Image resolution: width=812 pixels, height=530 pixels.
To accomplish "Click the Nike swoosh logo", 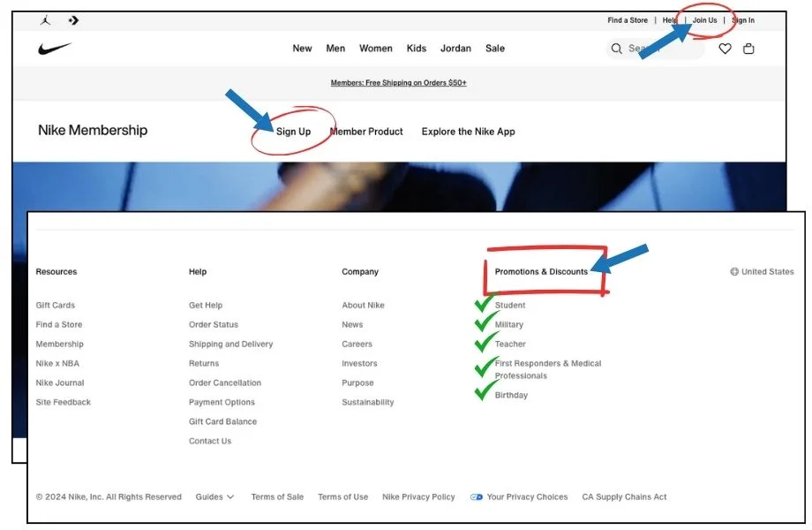I will [55, 49].
